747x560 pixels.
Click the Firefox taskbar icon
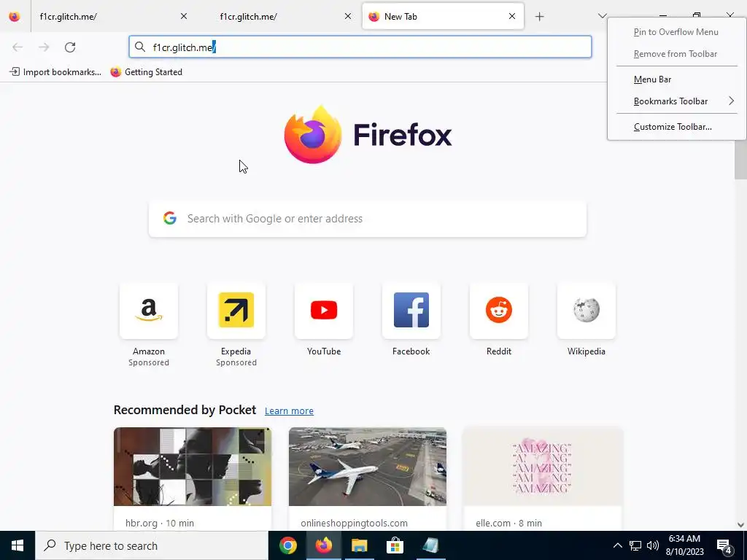pyautogui.click(x=323, y=545)
